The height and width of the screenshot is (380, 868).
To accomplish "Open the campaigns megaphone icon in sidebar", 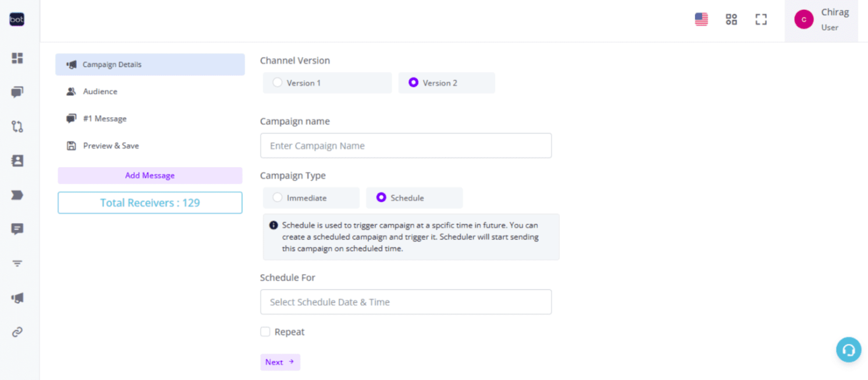I will [17, 297].
